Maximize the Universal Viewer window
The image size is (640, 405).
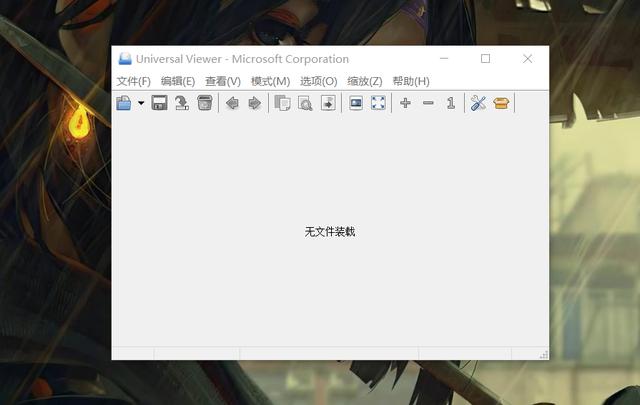485,59
